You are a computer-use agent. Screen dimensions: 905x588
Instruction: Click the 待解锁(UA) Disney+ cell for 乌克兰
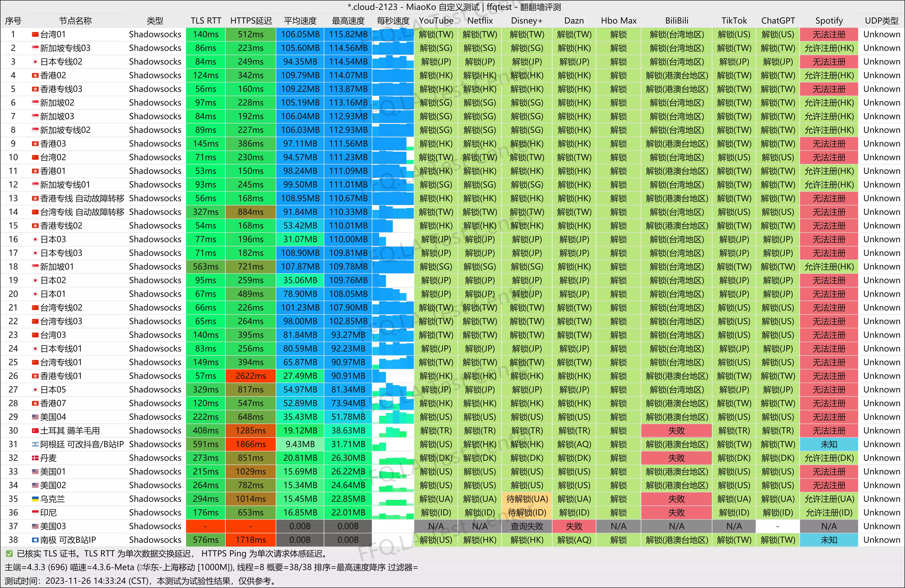pos(527,499)
